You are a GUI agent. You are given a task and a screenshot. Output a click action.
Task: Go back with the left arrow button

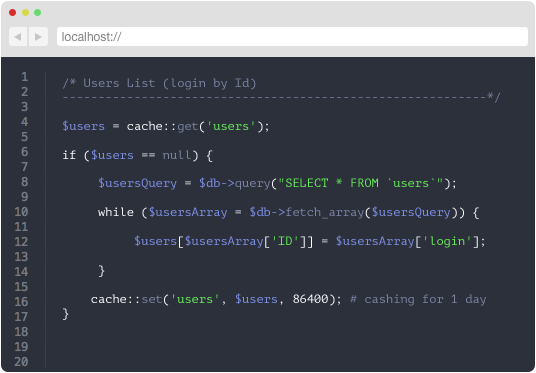tap(18, 37)
